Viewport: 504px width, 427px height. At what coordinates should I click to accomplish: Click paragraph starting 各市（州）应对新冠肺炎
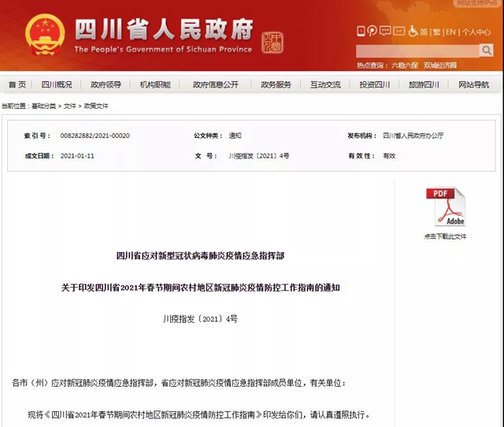pos(179,383)
